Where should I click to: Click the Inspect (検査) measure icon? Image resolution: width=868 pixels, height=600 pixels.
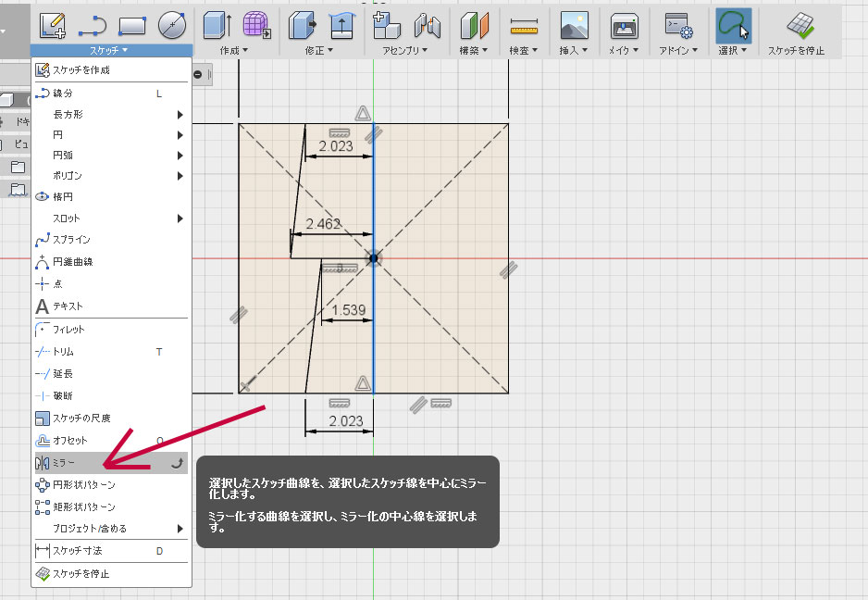525,27
